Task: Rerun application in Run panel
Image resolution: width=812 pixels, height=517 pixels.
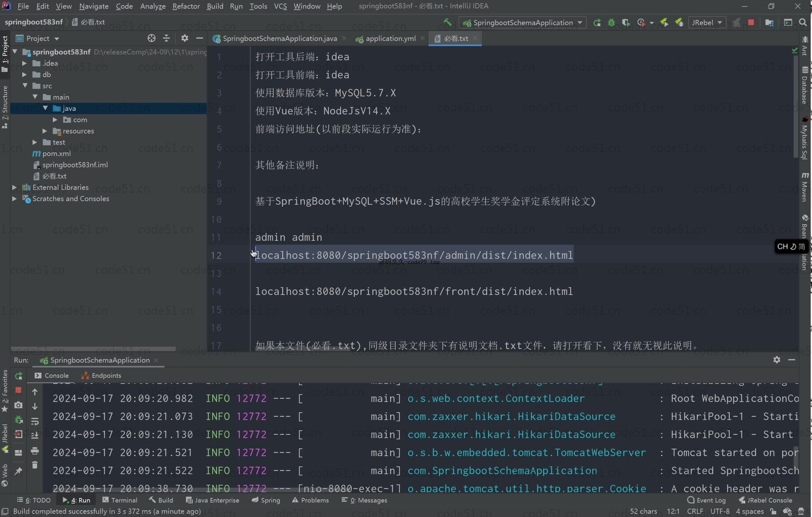Action: (19, 376)
